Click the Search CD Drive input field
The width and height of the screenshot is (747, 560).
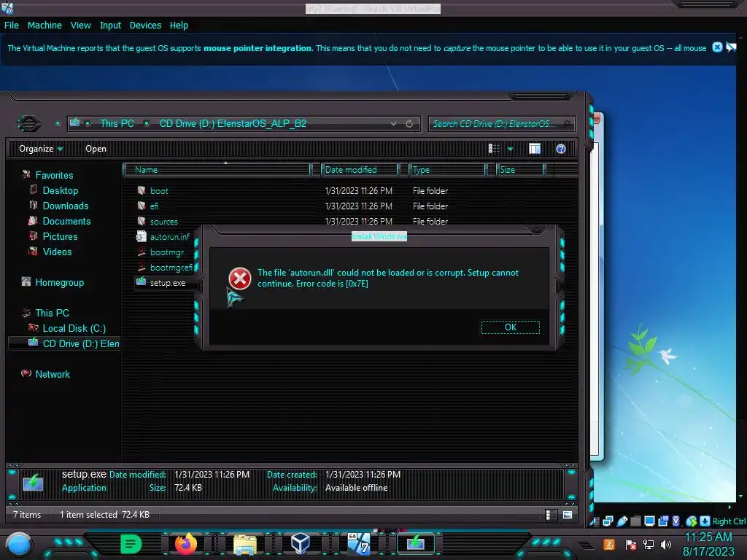tap(502, 124)
